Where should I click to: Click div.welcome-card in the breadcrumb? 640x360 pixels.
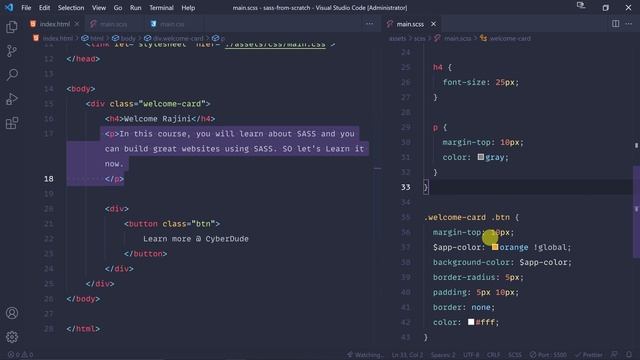coord(178,38)
